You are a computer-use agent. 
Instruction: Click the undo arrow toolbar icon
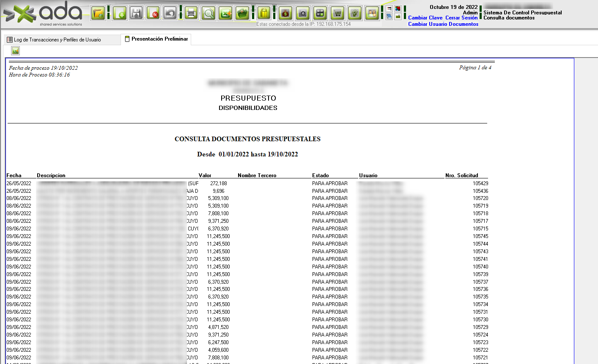[x=170, y=14]
